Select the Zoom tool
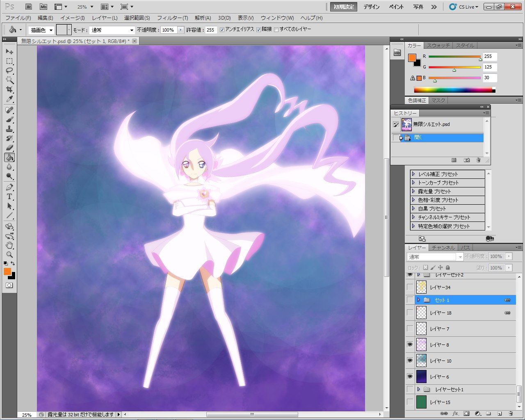The image size is (525, 420). point(9,255)
